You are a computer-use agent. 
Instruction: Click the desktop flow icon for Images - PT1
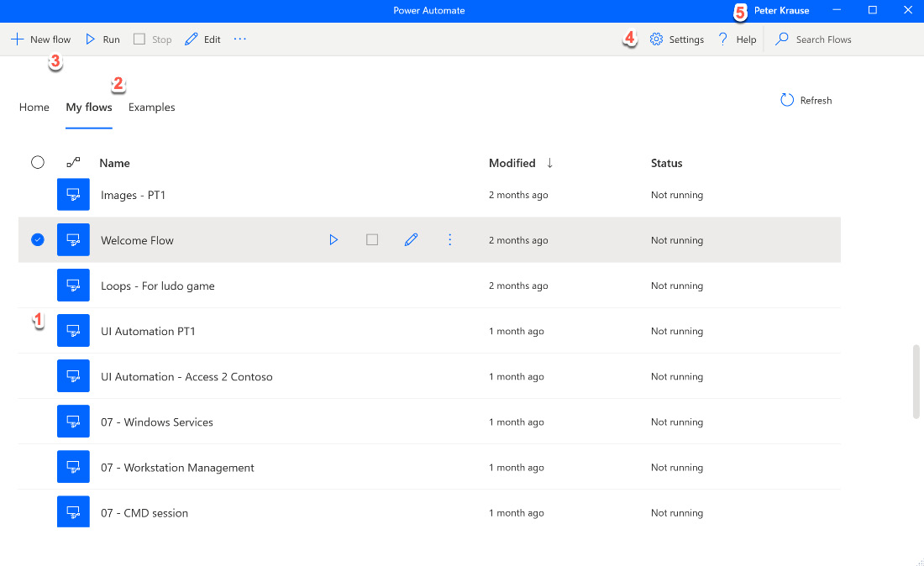coord(73,194)
